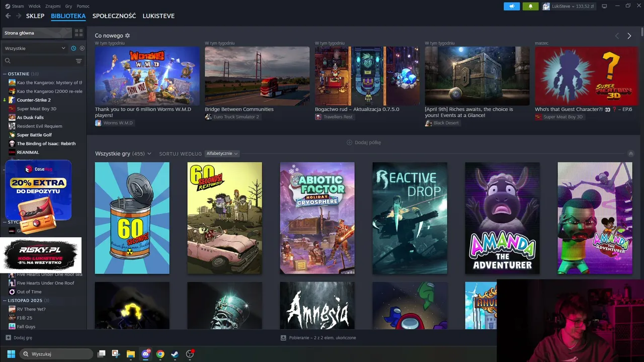Click Super Battle Golf icon in sidebar
The image size is (644, 362).
pyautogui.click(x=12, y=135)
